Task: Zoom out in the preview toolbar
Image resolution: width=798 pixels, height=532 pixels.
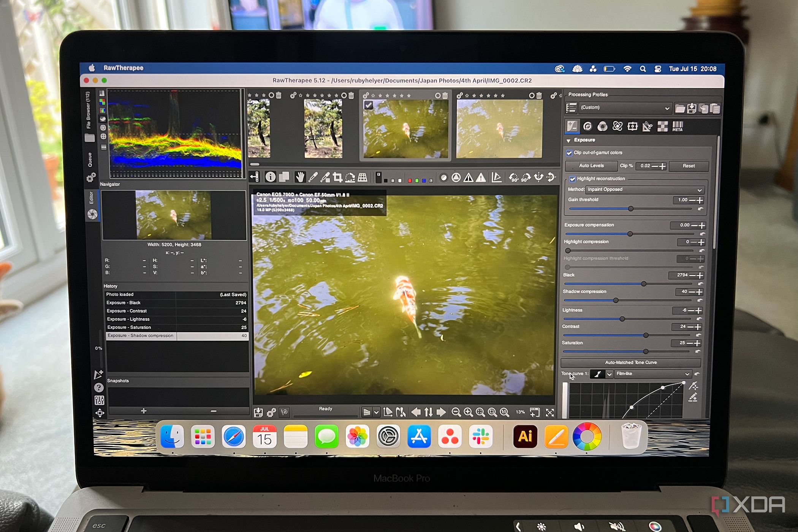Action: pos(456,412)
